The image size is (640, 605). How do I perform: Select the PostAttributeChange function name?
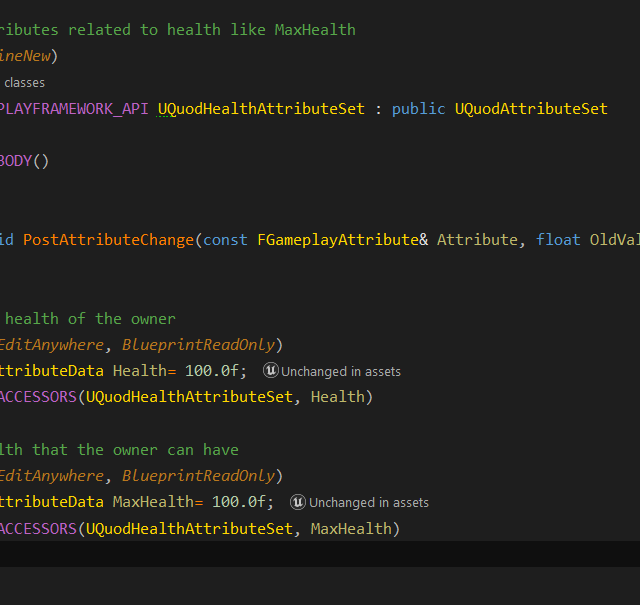[108, 240]
